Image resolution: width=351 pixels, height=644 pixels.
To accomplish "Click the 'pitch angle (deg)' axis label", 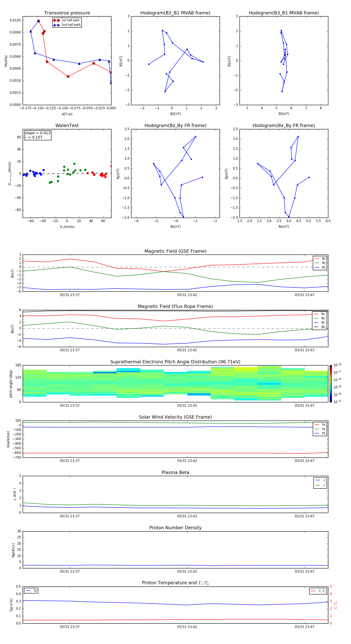I will pos(11,384).
